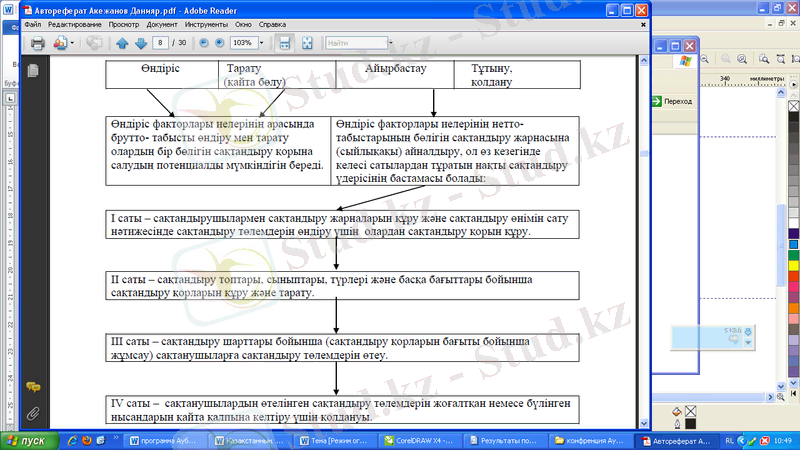The height and width of the screenshot is (450, 800).
Task: Select the yellow swatch in the CorelDRAW palette
Action: [794, 265]
